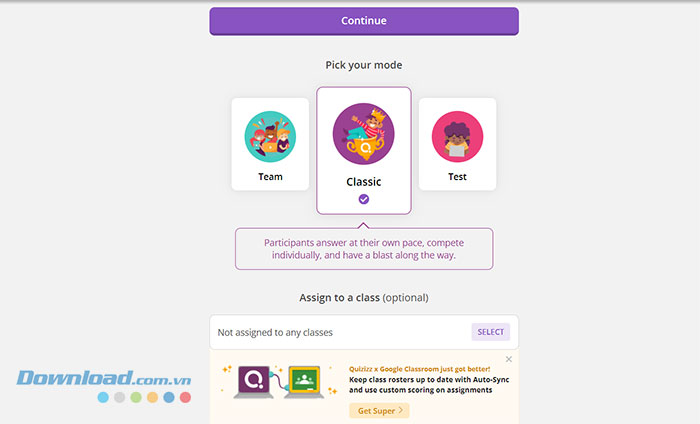Click the Team mode illustration icon
700x424 pixels.
(x=270, y=137)
